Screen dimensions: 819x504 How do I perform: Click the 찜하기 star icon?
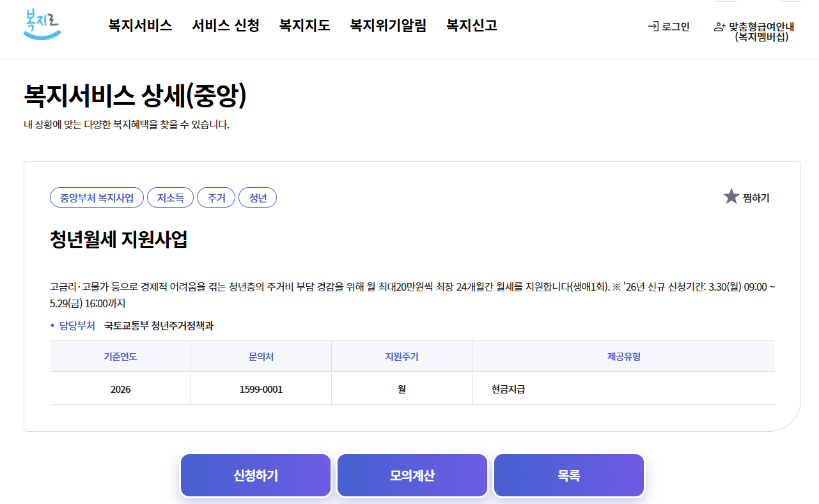click(x=731, y=197)
